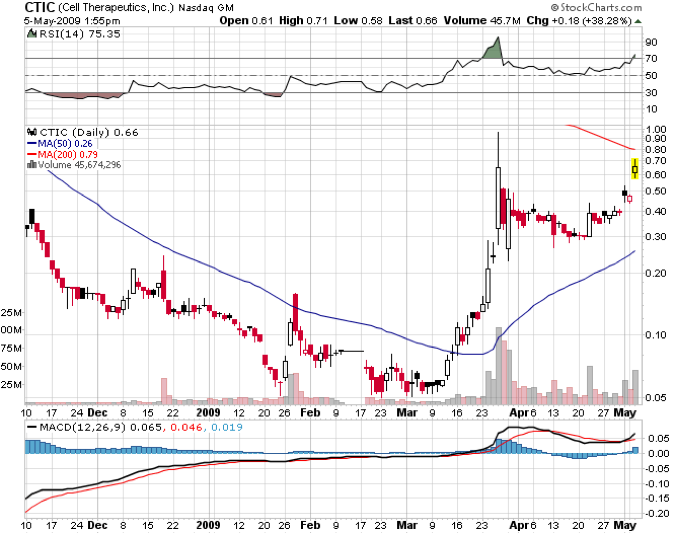Click the Chg +0.18 (+38.28%) value
675x533 pixels.
(x=579, y=20)
